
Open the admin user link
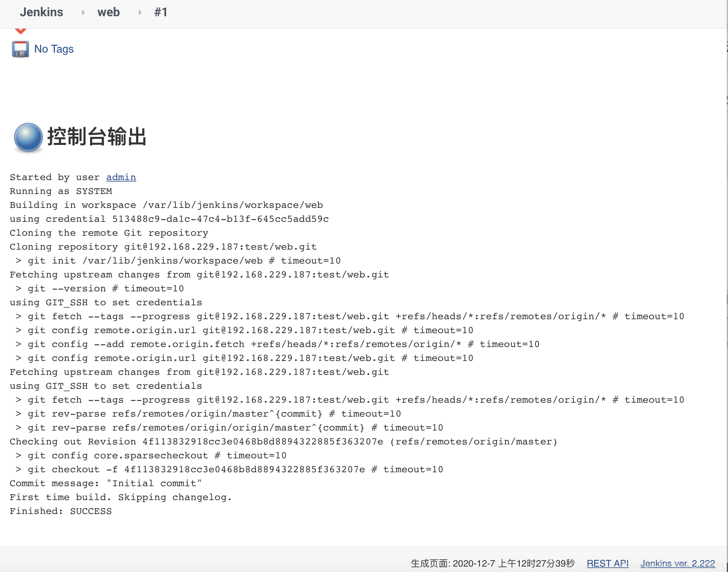[121, 177]
